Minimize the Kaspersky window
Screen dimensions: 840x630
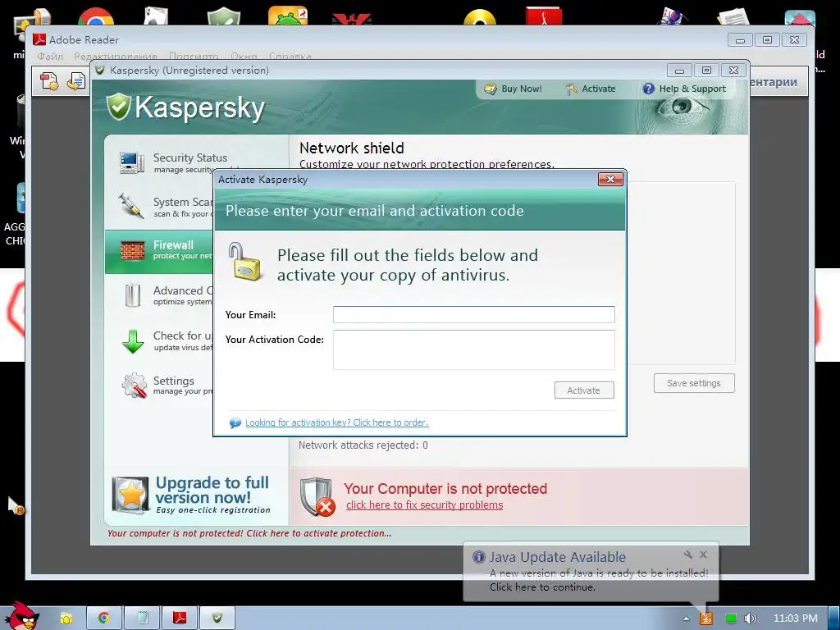click(679, 71)
